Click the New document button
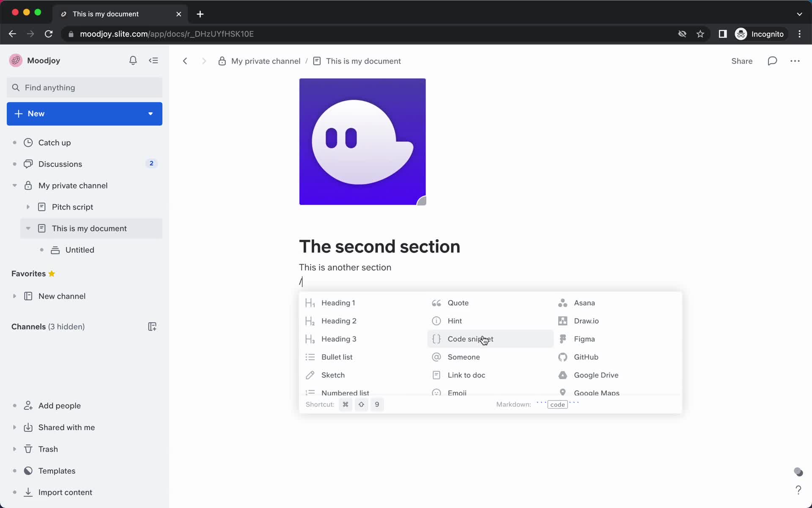Screen dimensions: 812x508 coord(84,113)
